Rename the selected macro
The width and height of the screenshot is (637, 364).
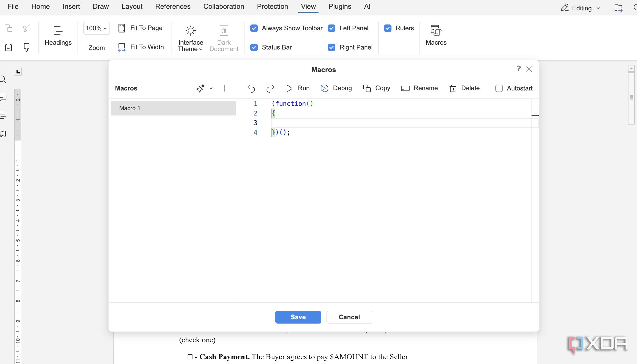[419, 88]
